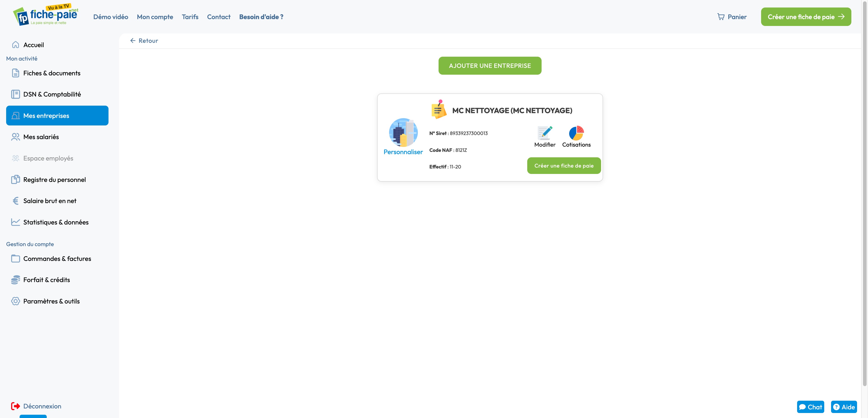The width and height of the screenshot is (868, 418).
Task: Click the Modifier pencil icon
Action: pos(545,133)
